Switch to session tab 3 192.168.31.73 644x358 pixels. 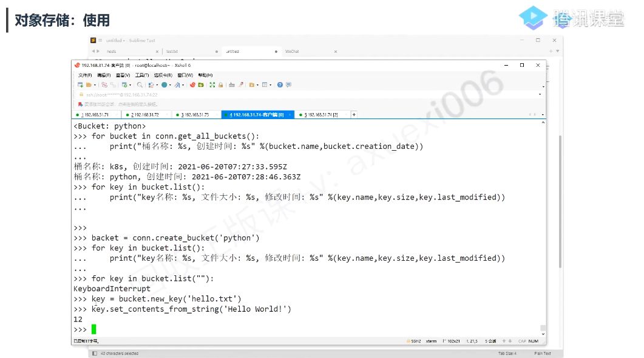[x=195, y=115]
